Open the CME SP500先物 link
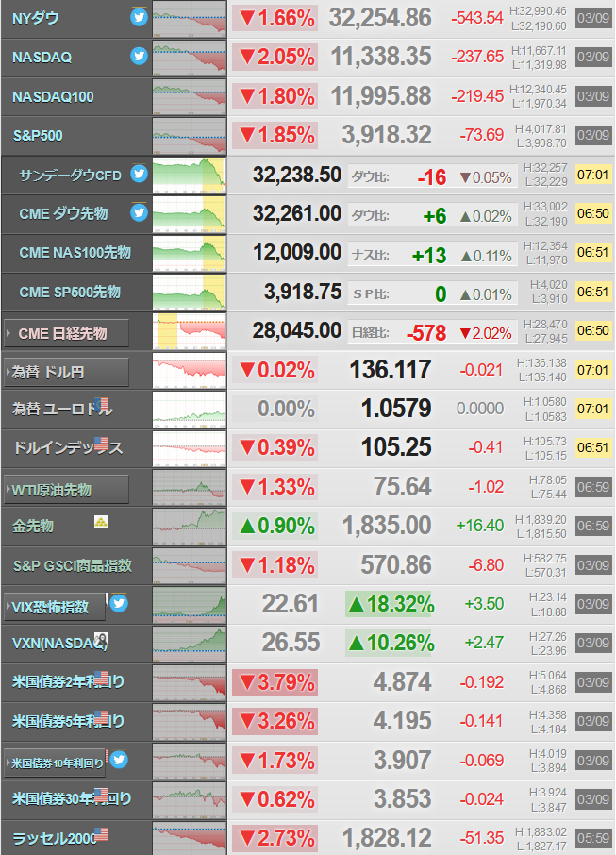 coord(70,292)
